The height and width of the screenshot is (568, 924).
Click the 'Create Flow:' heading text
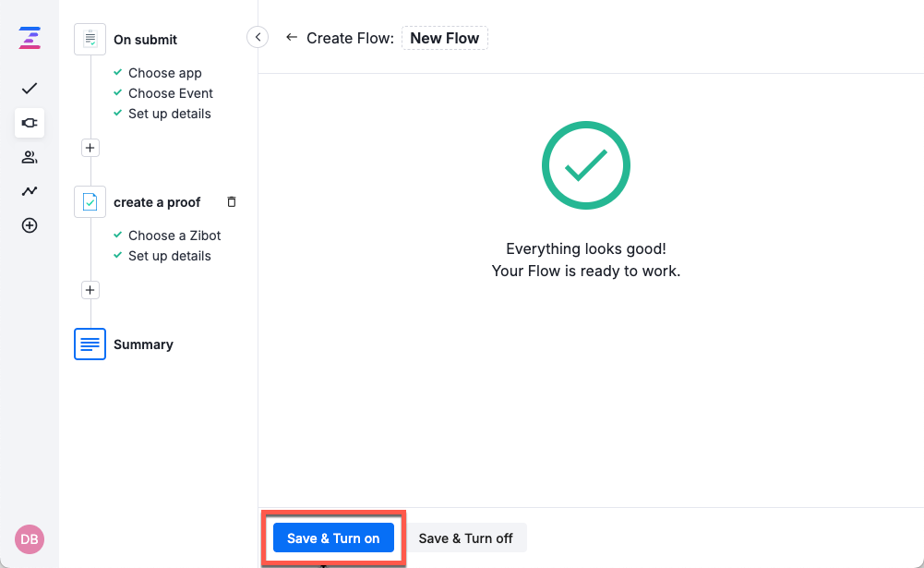(x=350, y=38)
